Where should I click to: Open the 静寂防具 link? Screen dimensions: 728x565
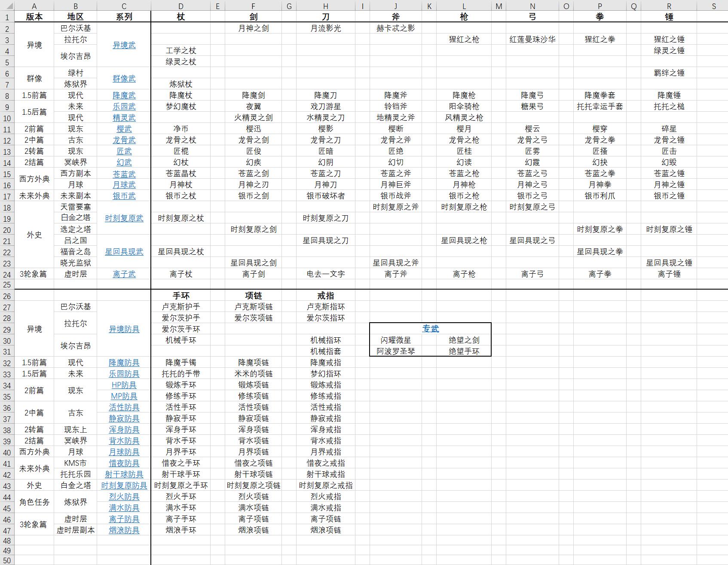124,418
